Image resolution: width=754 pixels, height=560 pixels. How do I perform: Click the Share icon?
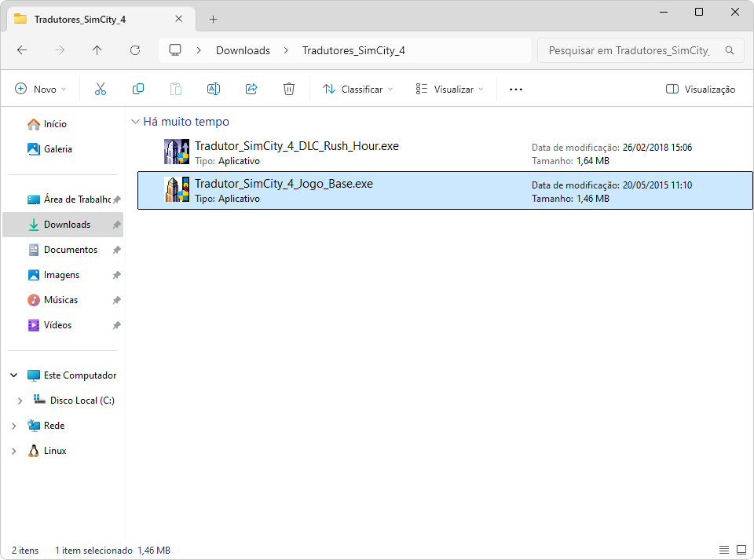click(x=251, y=89)
